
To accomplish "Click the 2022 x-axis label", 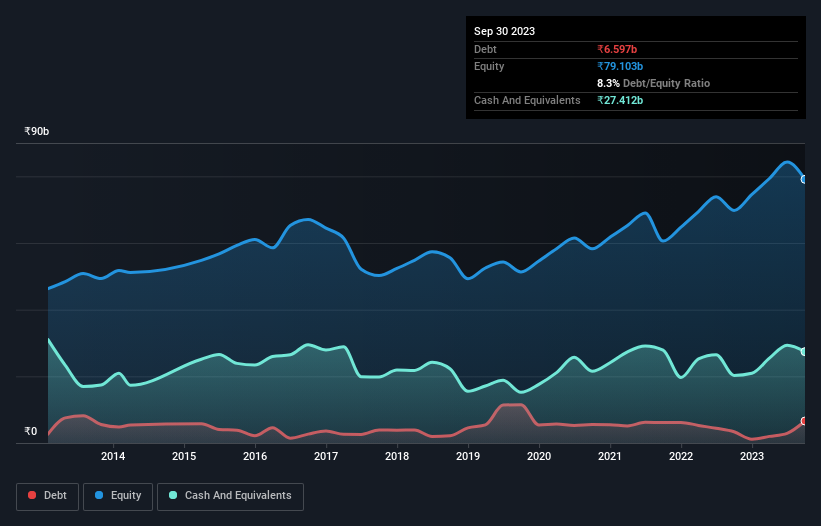I will point(681,456).
